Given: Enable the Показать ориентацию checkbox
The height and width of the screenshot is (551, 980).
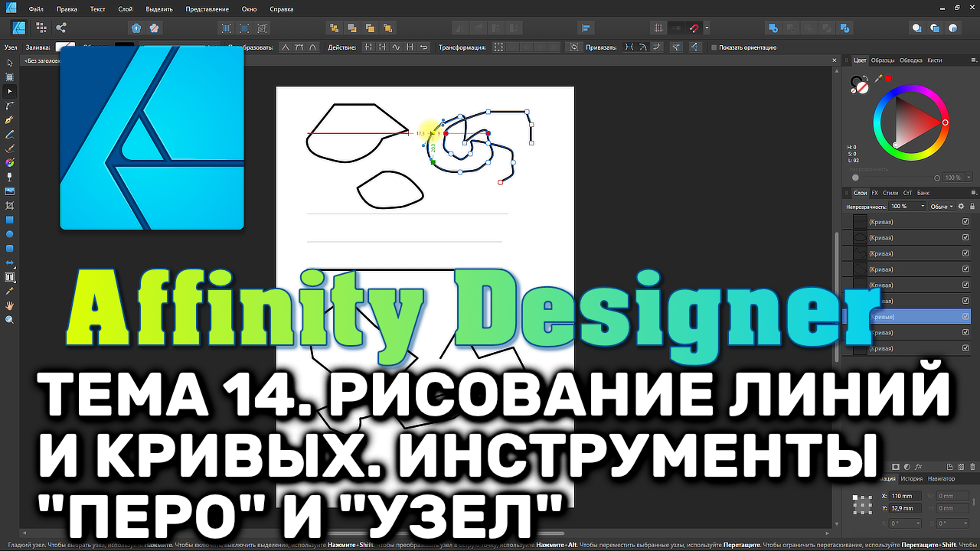Looking at the screenshot, I should pos(714,47).
